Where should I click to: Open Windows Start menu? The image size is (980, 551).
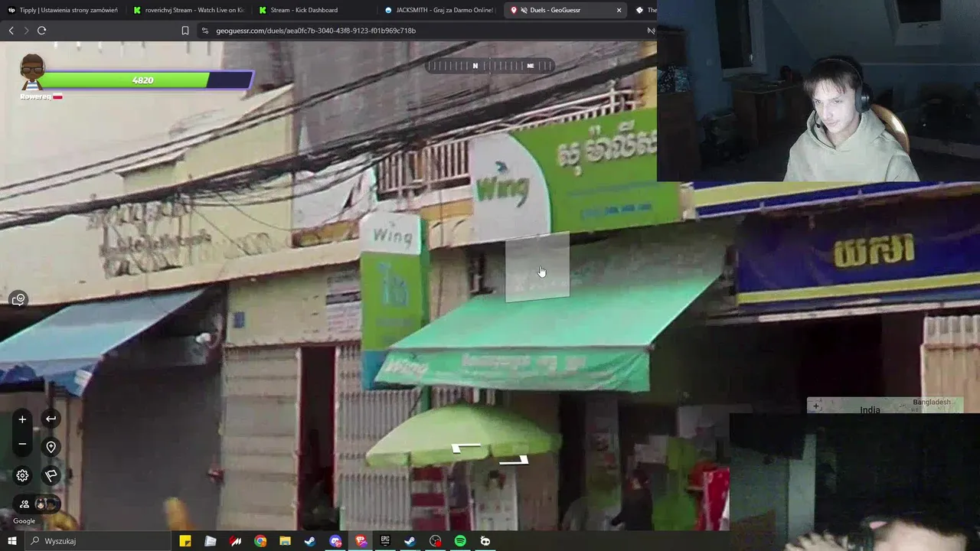(x=12, y=541)
